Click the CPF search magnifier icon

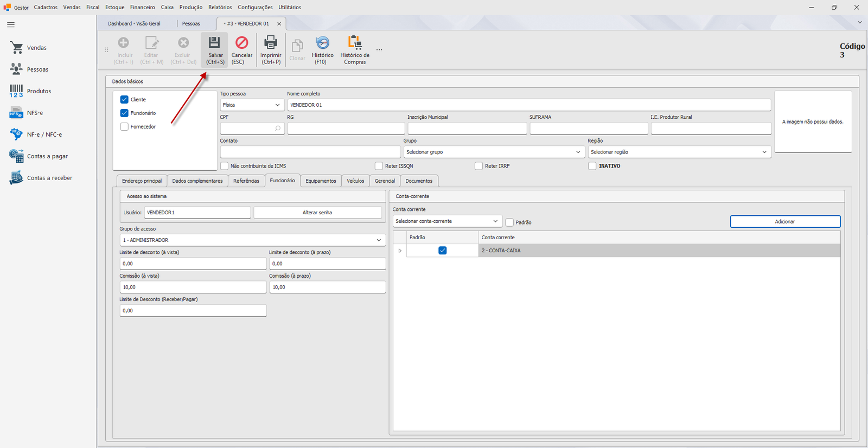tap(278, 129)
